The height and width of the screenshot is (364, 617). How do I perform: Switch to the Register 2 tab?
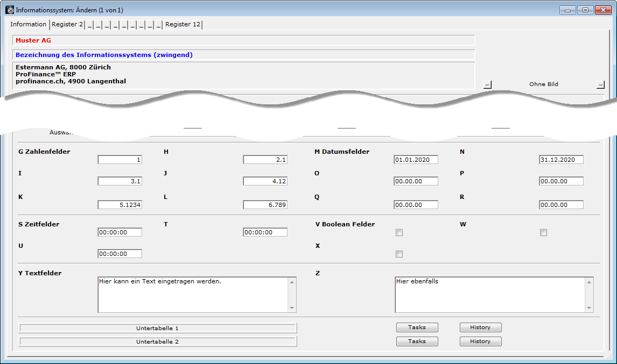(x=67, y=24)
